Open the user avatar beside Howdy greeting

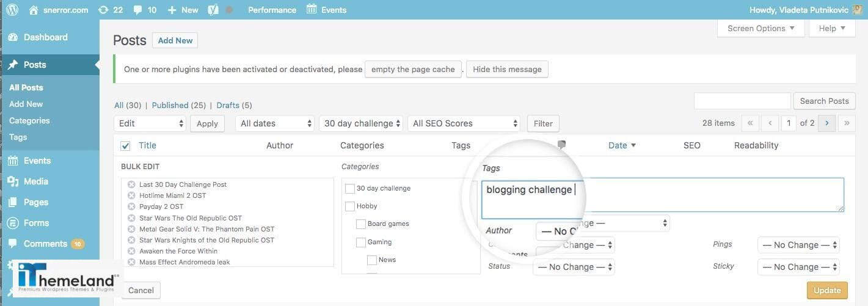click(858, 10)
